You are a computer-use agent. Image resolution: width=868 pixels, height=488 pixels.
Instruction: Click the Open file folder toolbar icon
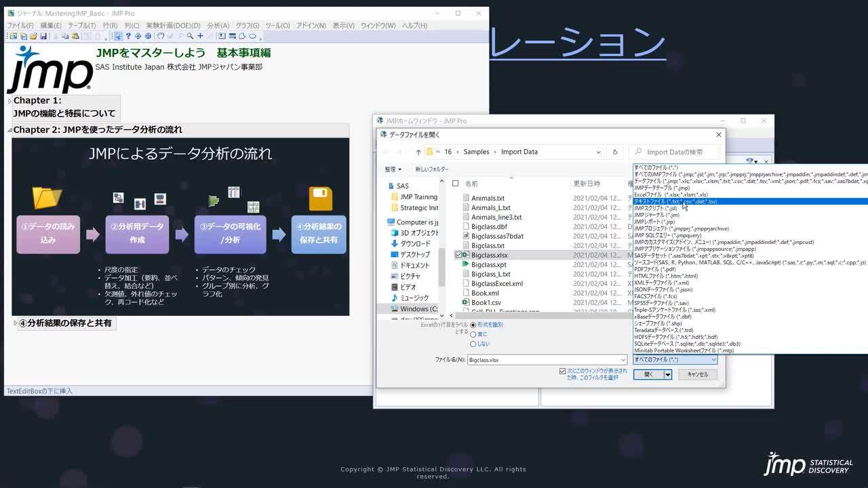[33, 36]
